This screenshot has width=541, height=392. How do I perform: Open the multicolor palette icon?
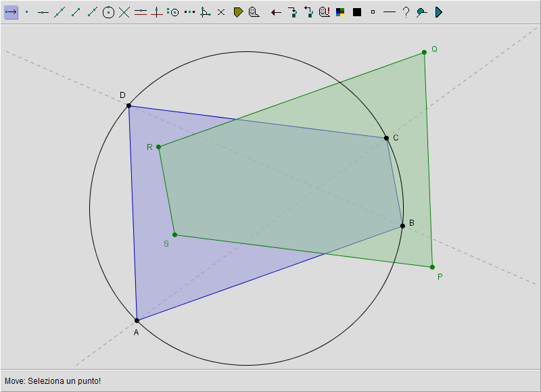point(340,12)
